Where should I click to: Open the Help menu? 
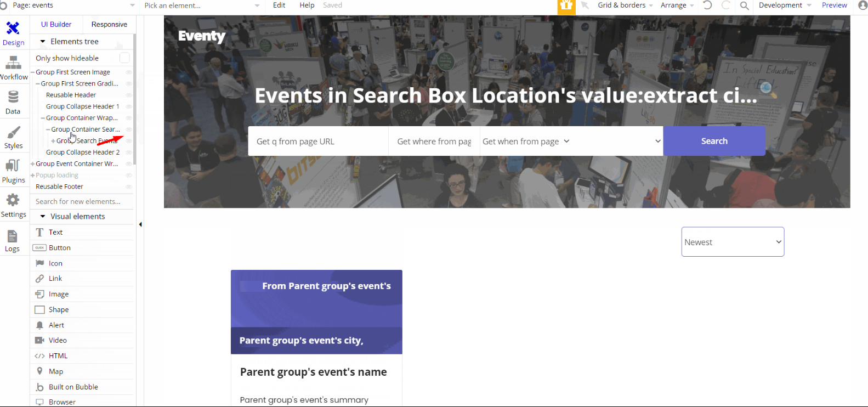tap(307, 5)
